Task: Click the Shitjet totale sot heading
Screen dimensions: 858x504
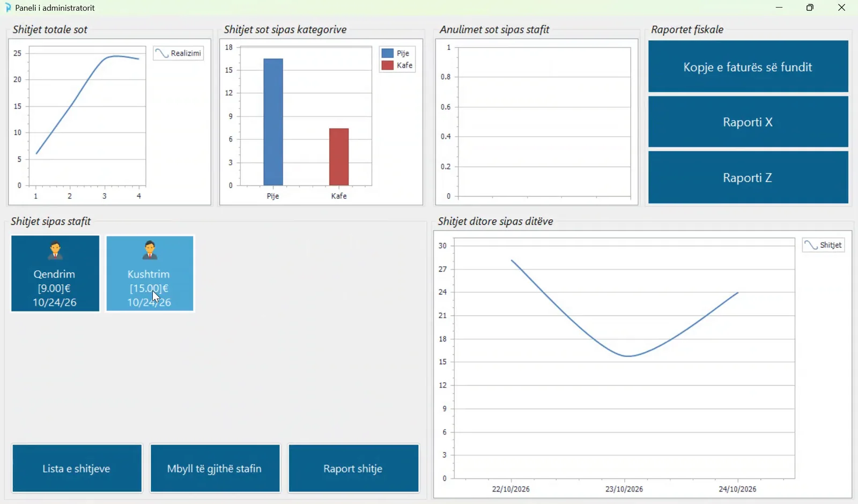Action: (50, 29)
